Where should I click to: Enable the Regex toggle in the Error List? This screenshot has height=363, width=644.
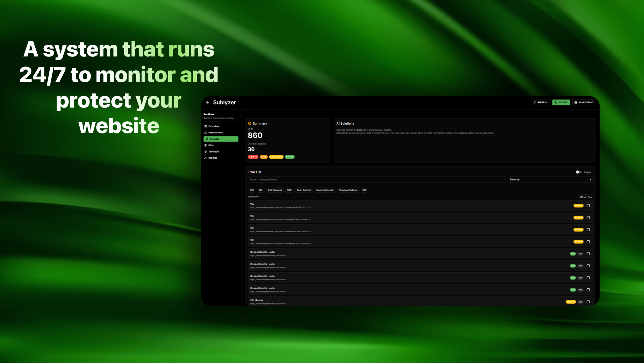click(579, 172)
